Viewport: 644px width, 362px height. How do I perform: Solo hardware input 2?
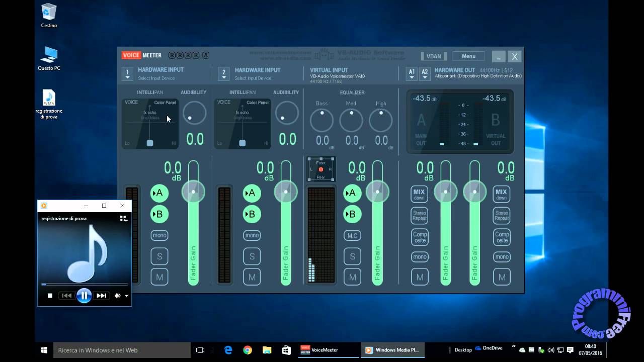[252, 256]
